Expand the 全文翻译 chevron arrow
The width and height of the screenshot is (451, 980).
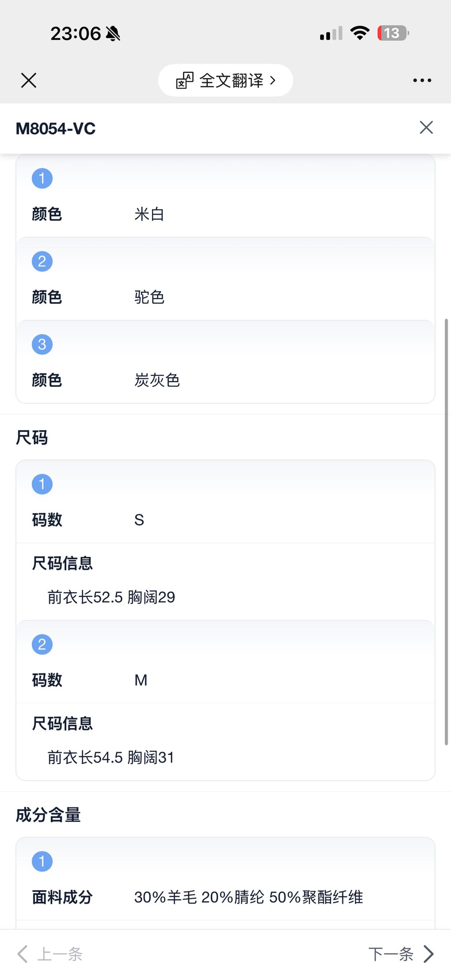click(273, 81)
